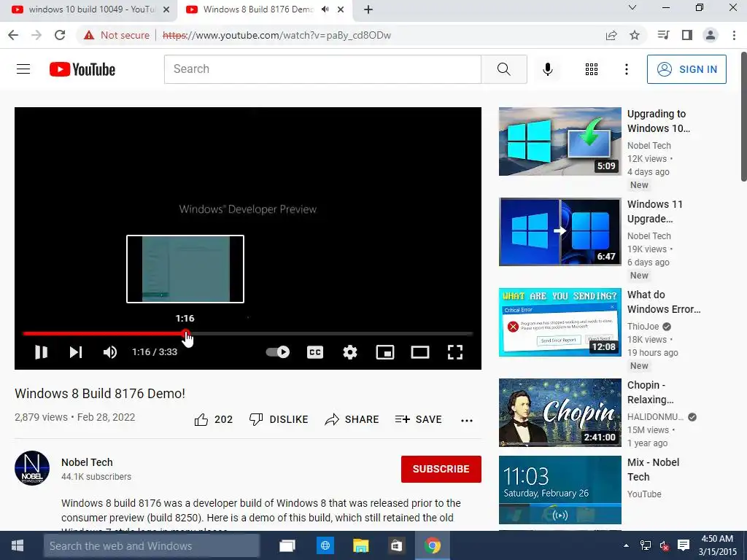Open the YouTube hamburger guide menu
The height and width of the screenshot is (560, 747).
click(23, 69)
